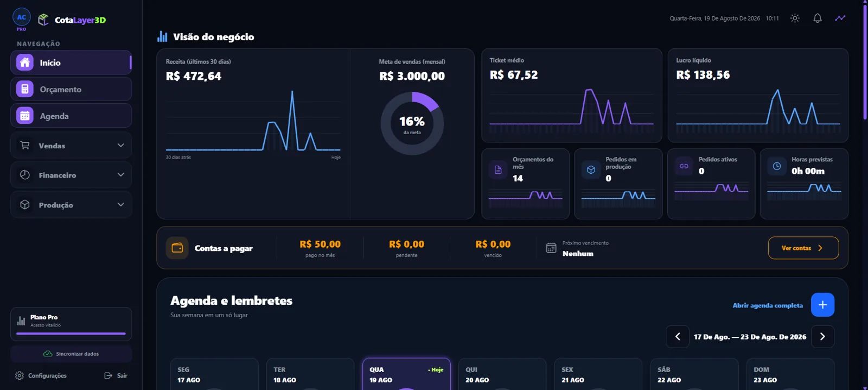Expand the Produção menu chevron
The width and height of the screenshot is (868, 390).
pos(121,205)
